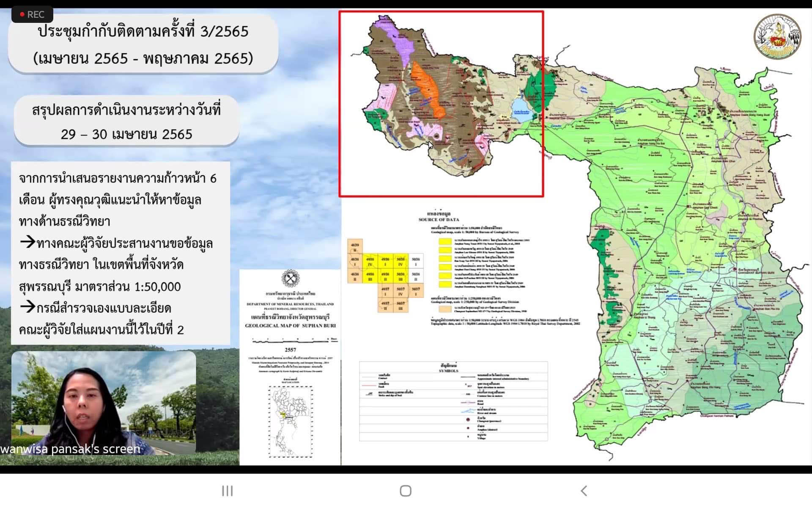Click the peach swatch in 1:250,000 legend
The height and width of the screenshot is (508, 812).
click(445, 309)
